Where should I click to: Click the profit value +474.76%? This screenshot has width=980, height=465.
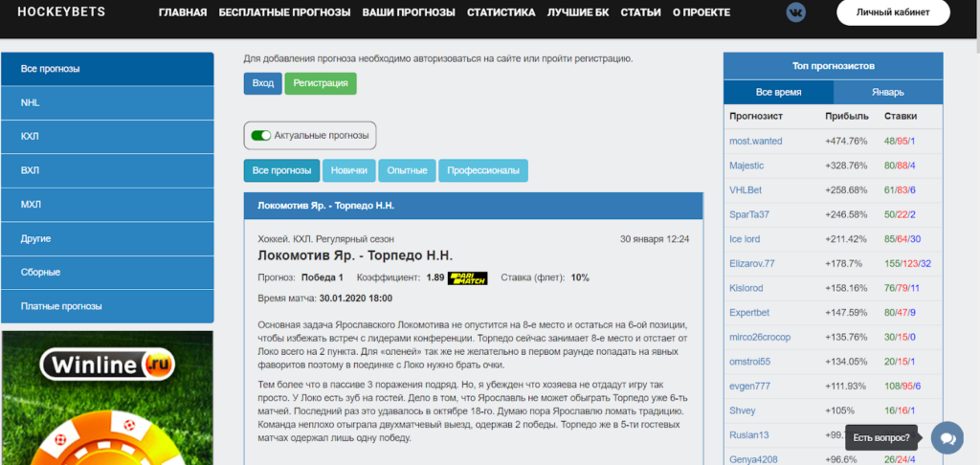[846, 142]
